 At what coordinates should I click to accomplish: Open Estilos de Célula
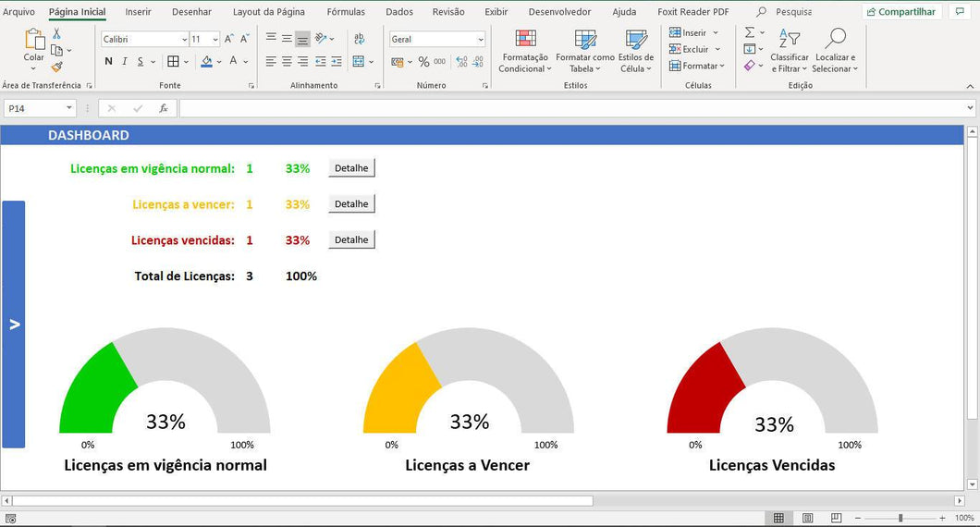point(636,51)
